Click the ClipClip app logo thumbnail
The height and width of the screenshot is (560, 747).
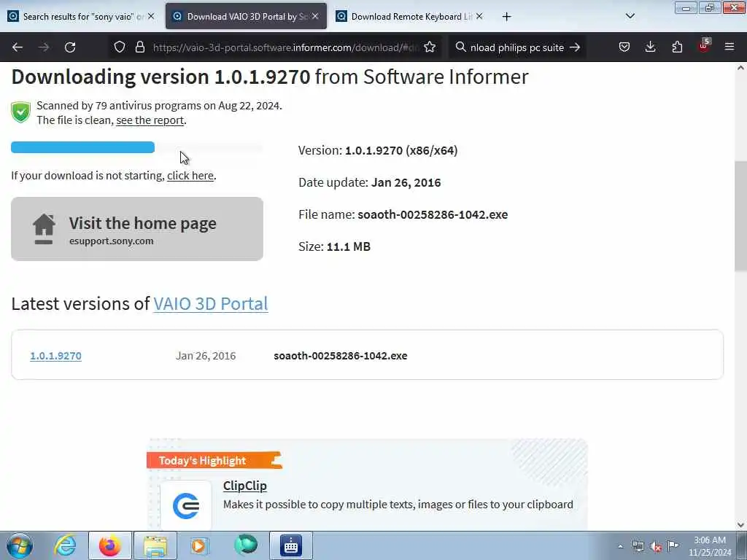186,505
